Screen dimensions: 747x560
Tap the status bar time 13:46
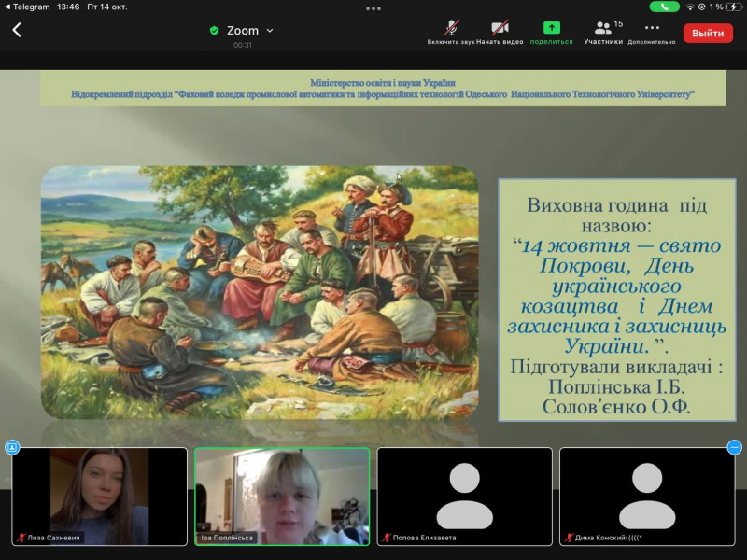pyautogui.click(x=68, y=7)
